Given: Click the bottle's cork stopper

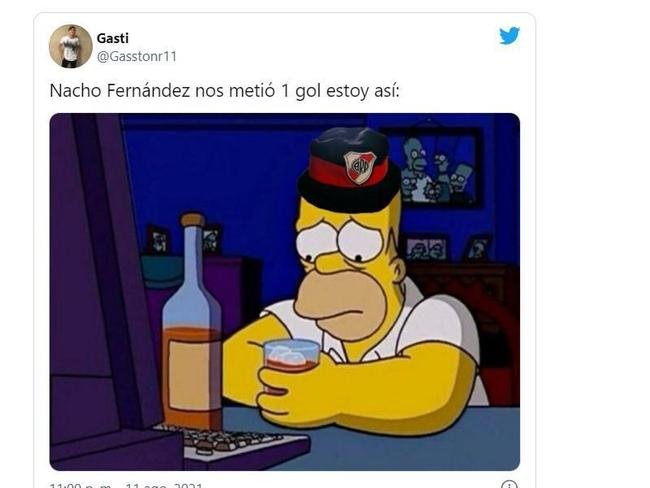Looking at the screenshot, I should point(192,220).
